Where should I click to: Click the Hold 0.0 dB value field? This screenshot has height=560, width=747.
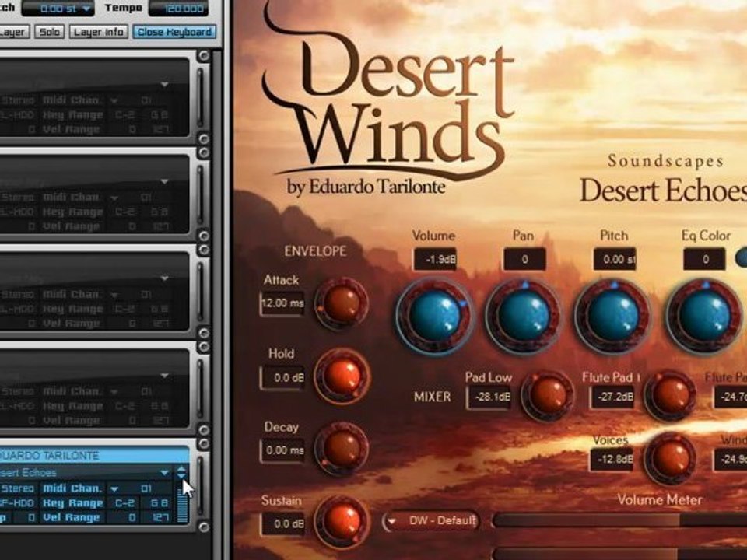click(282, 378)
